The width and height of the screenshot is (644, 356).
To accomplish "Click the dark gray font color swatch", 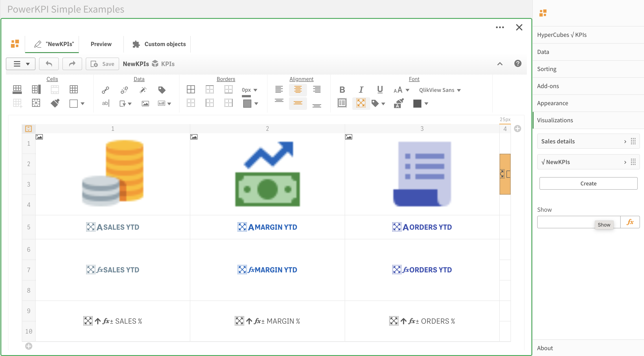I will tap(417, 103).
